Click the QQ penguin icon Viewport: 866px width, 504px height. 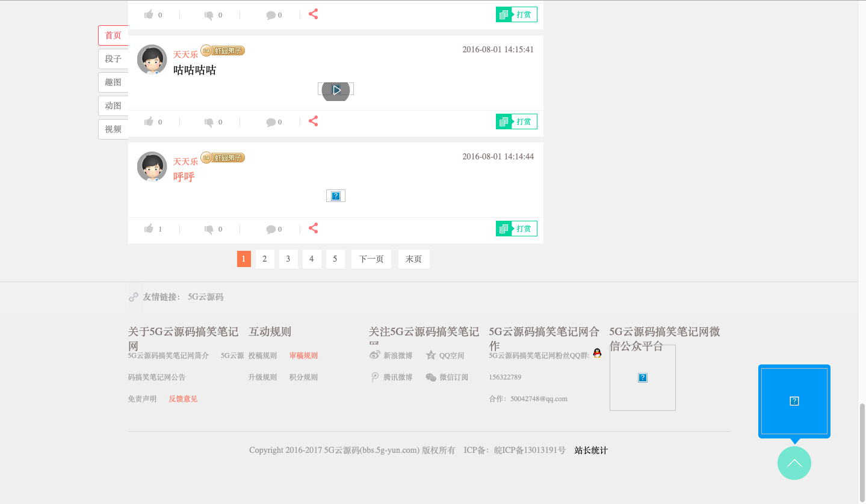click(597, 354)
